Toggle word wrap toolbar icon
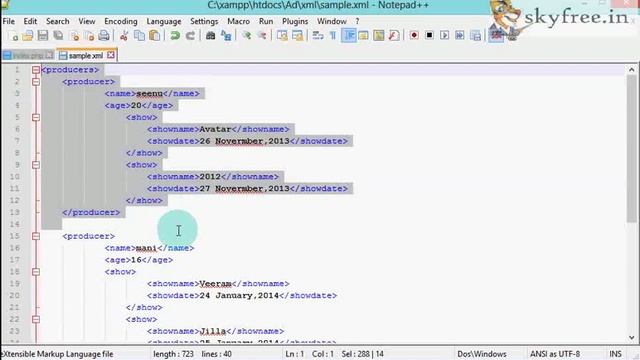Image resolution: width=640 pixels, height=360 pixels. 318,36
